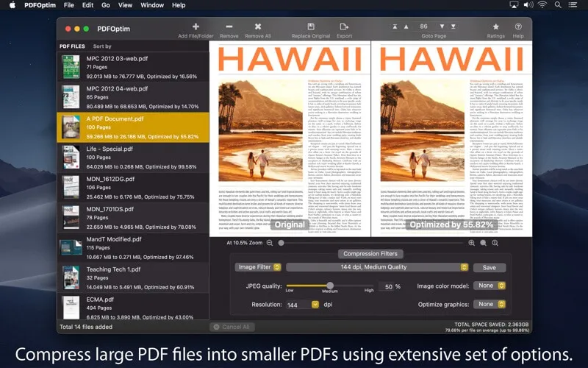Open the Image Filter dropdown

tap(258, 267)
